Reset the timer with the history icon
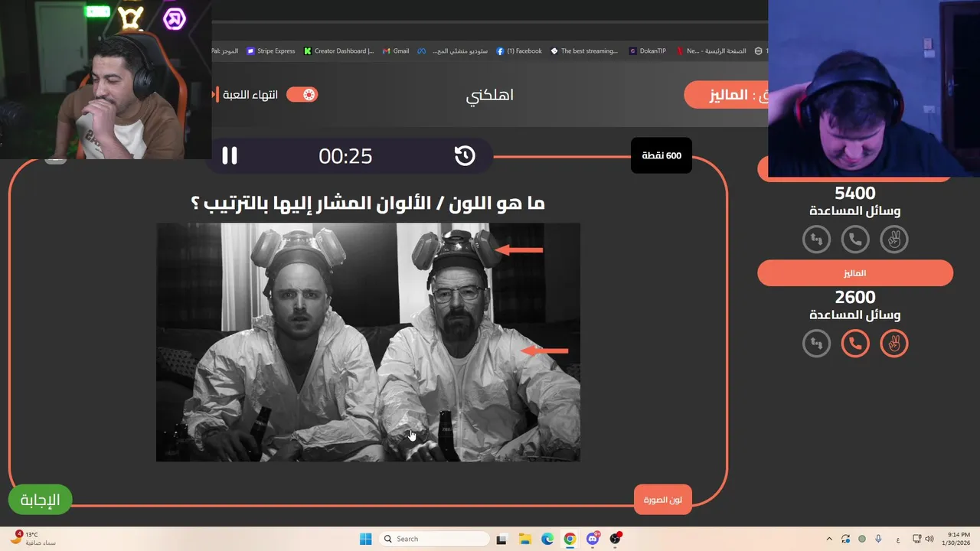980x551 pixels. click(x=465, y=156)
